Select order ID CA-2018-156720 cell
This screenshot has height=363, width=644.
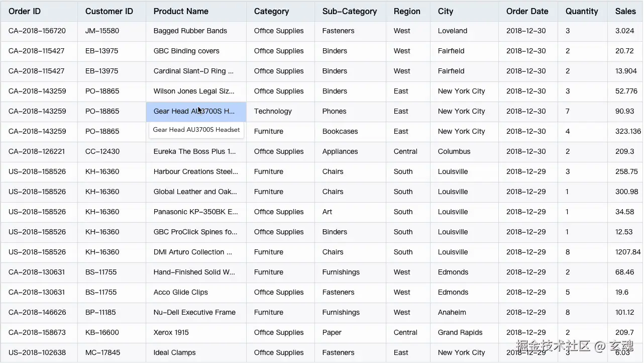37,31
